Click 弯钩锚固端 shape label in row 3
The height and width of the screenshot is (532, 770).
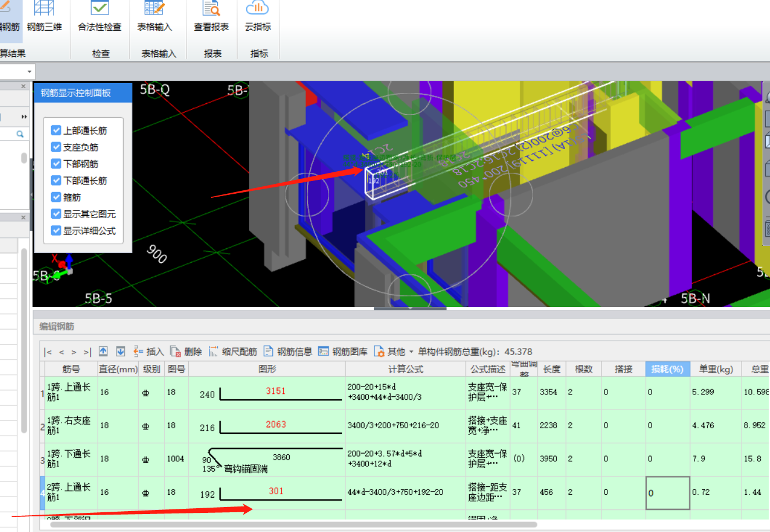pyautogui.click(x=246, y=469)
